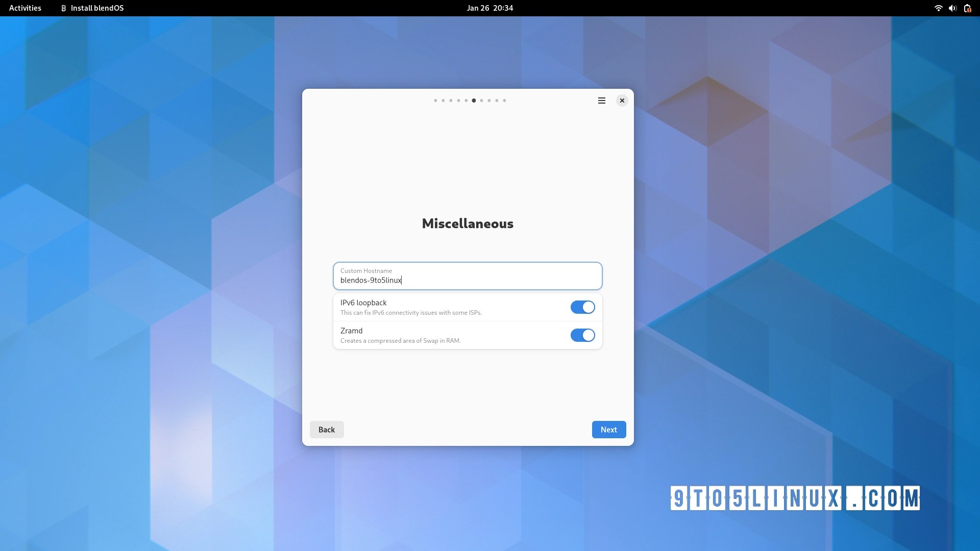Image resolution: width=980 pixels, height=551 pixels.
Task: Go back with the Back button
Action: (326, 430)
